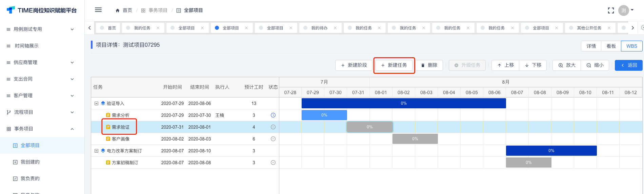Switch to the 看板 view
Viewport: 644px width, 194px height.
coord(611,46)
